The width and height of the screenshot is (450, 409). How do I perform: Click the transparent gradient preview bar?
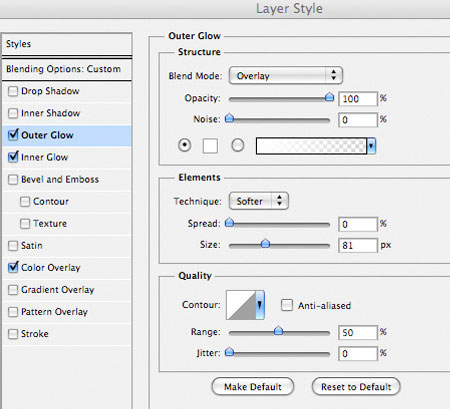(311, 146)
